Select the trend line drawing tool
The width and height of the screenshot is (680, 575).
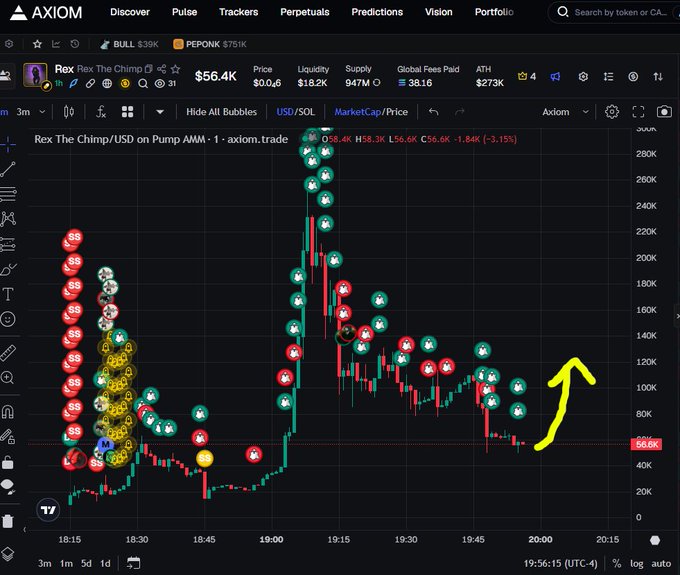tap(8, 170)
